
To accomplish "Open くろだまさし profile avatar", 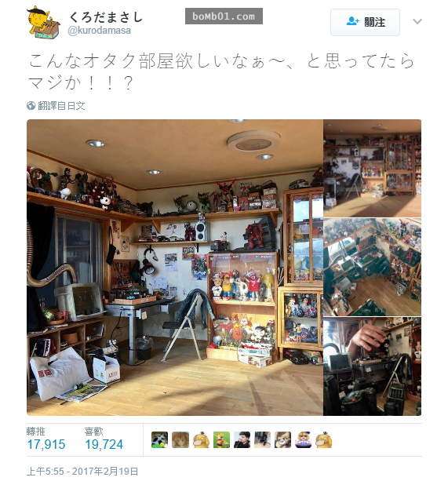I will (x=43, y=23).
